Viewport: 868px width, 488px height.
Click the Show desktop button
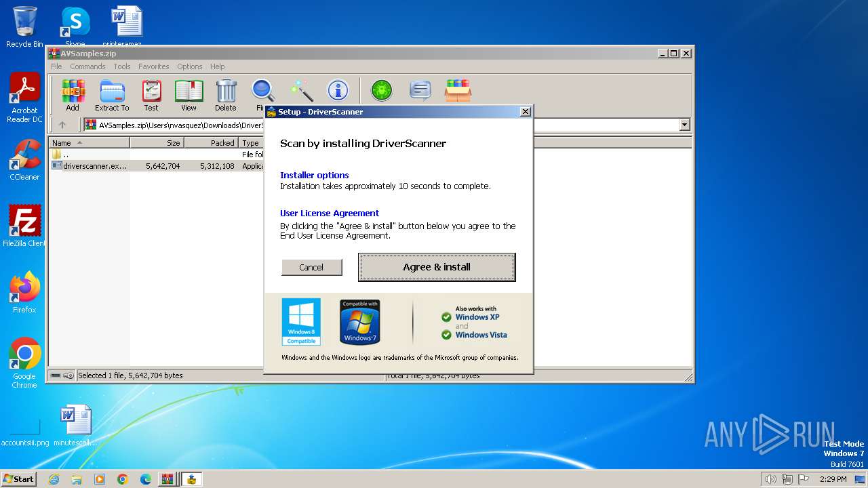pos(861,479)
